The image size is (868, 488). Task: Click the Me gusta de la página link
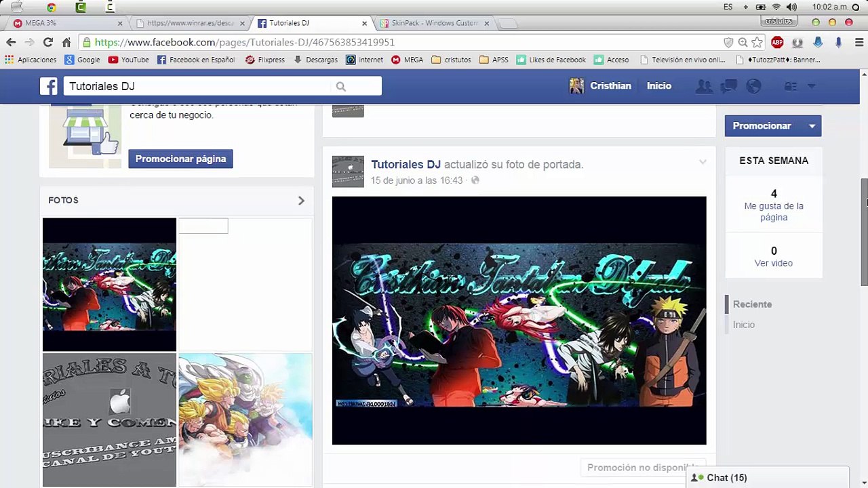[x=774, y=211]
